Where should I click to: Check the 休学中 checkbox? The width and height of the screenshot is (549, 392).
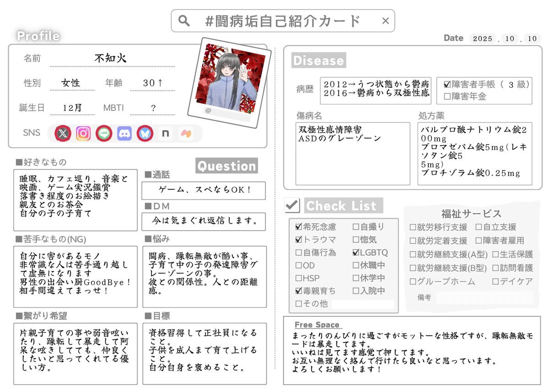click(356, 278)
